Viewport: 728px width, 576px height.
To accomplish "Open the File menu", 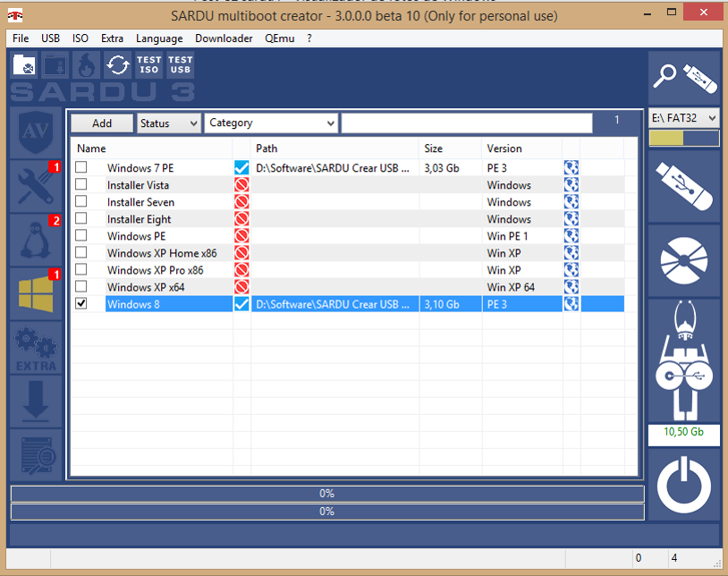I will [21, 38].
